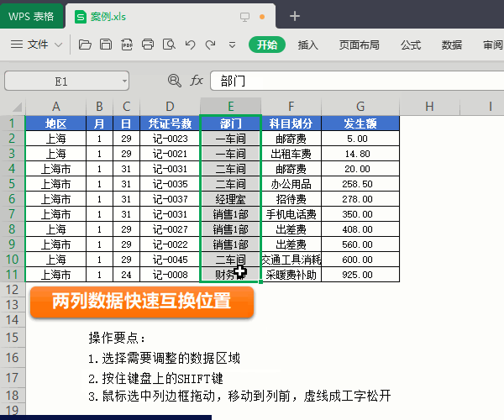Click header cell 科目划分
The width and height of the screenshot is (504, 420).
click(291, 123)
